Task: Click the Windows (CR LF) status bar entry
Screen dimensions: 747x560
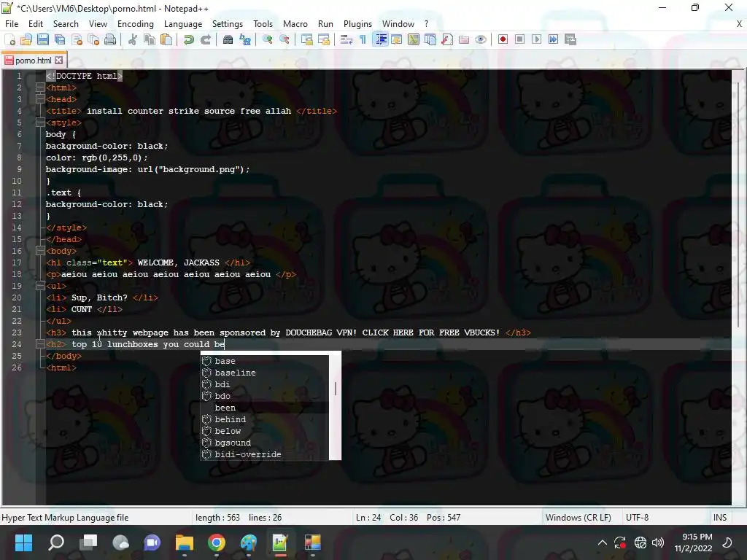Action: pyautogui.click(x=578, y=518)
